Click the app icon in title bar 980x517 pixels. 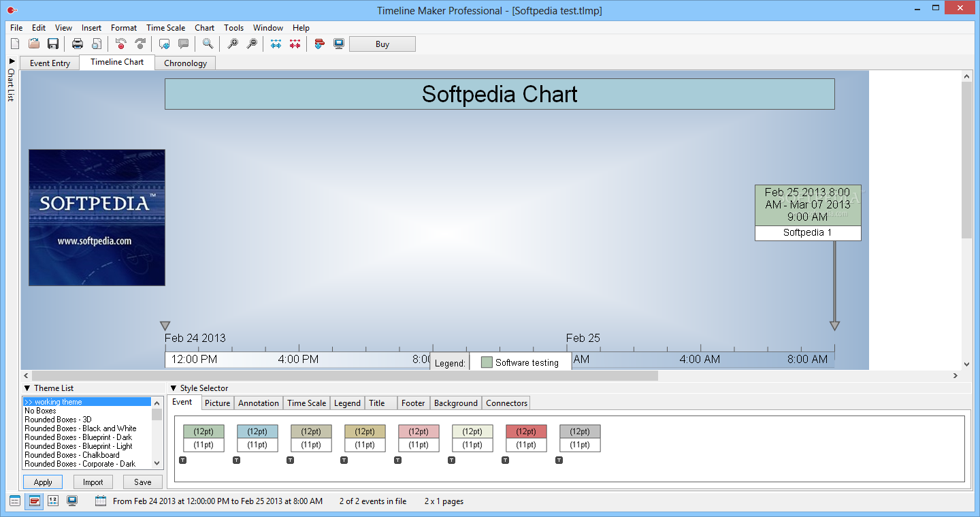11,10
